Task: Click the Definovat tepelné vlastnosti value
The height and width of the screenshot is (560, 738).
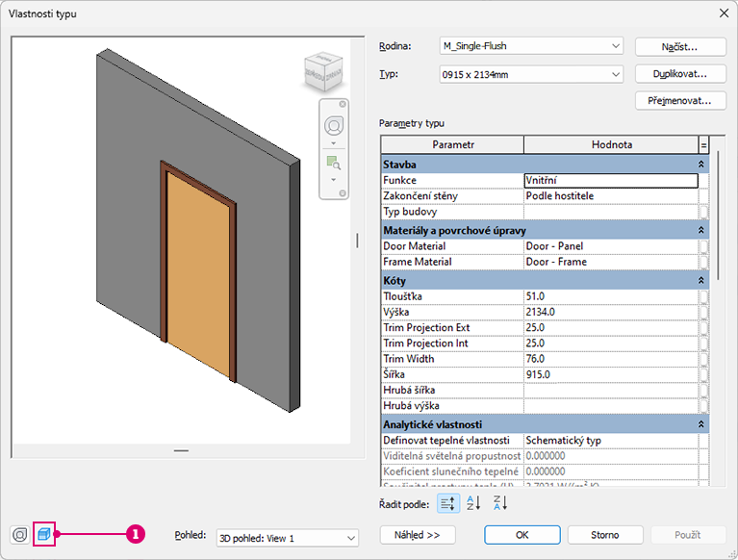Action: [611, 441]
